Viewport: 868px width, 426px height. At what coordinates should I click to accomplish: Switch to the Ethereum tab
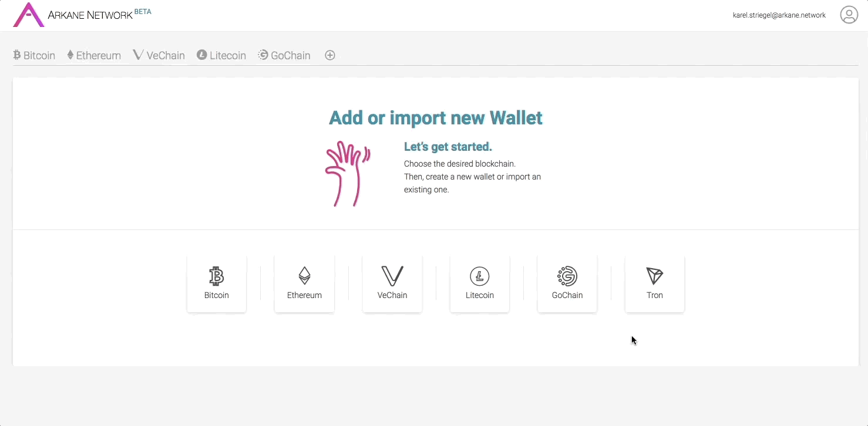[94, 55]
